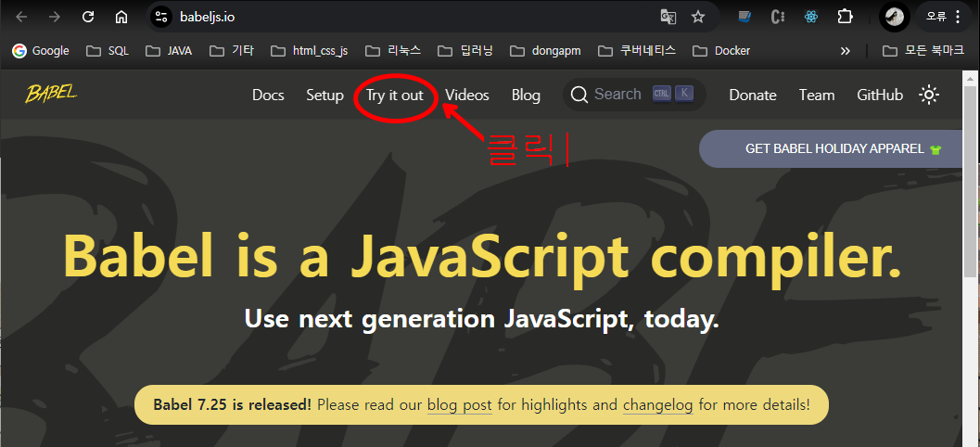Click the scrollbar up arrow
The width and height of the screenshot is (980, 447).
tap(970, 79)
